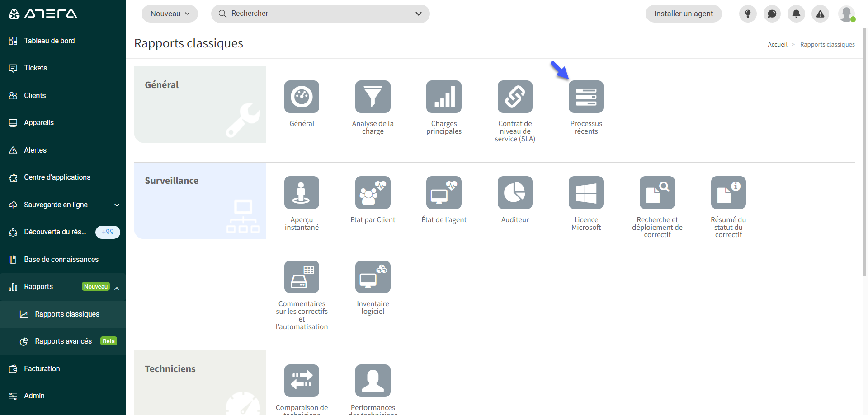Open Admin in the sidebar

tap(63, 396)
